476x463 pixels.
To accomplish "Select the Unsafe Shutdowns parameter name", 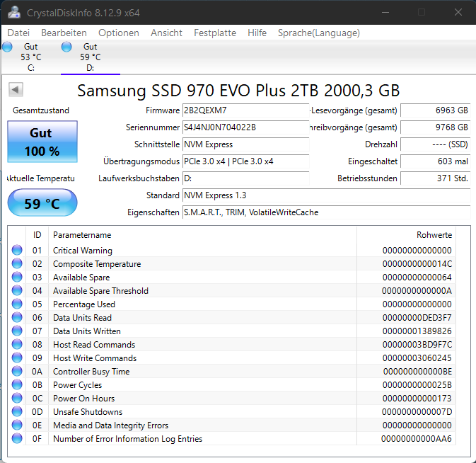I will 88,411.
